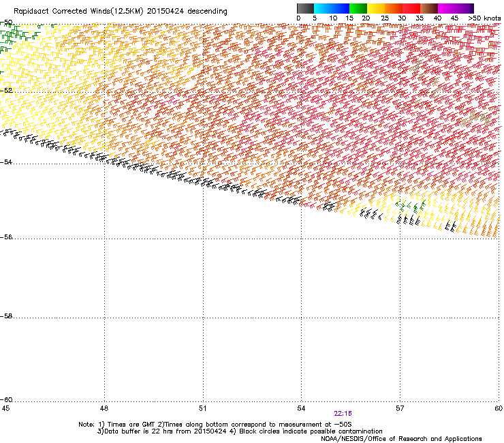504x443 pixels.
Task: Click the 'Times are GMT' note line
Action: tap(215, 425)
